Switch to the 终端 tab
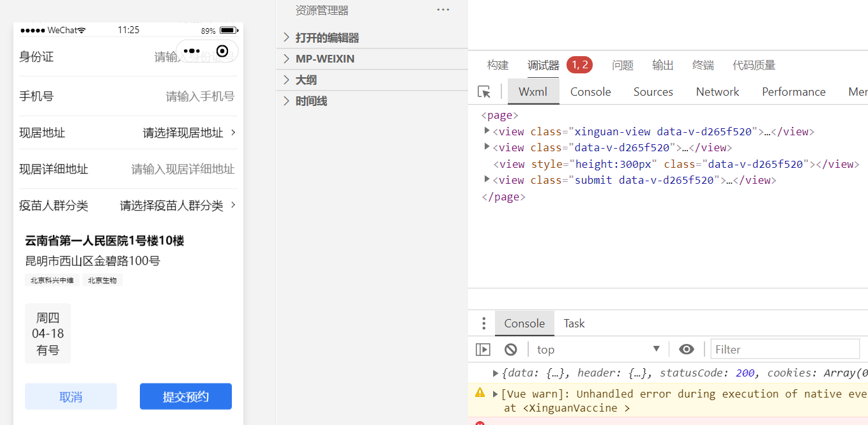The height and width of the screenshot is (425, 868). [x=703, y=65]
